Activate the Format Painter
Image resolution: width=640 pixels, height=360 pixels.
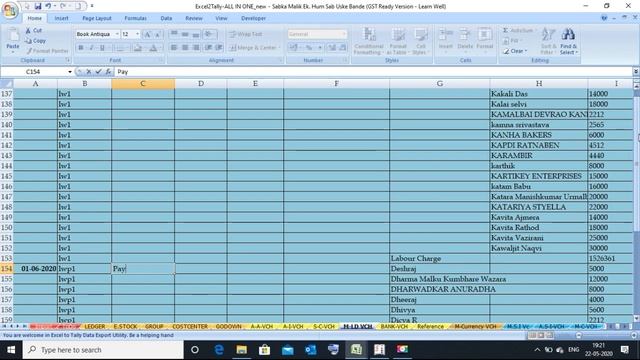(47, 51)
